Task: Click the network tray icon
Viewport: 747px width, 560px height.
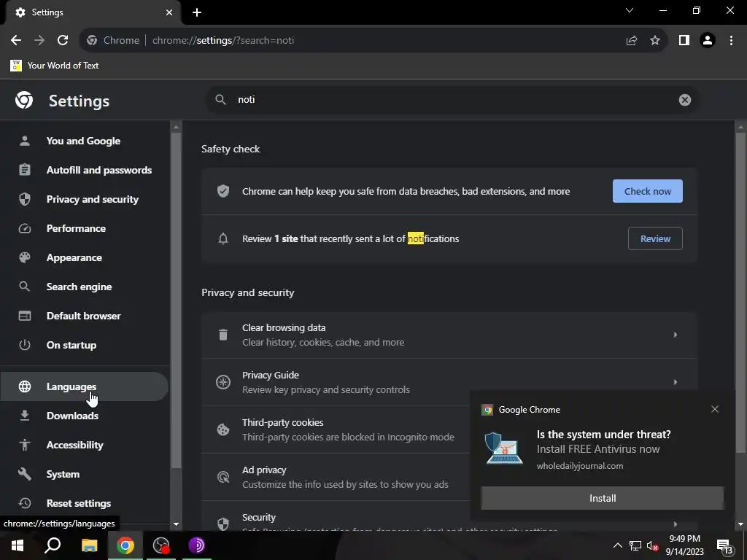Action: (x=635, y=545)
